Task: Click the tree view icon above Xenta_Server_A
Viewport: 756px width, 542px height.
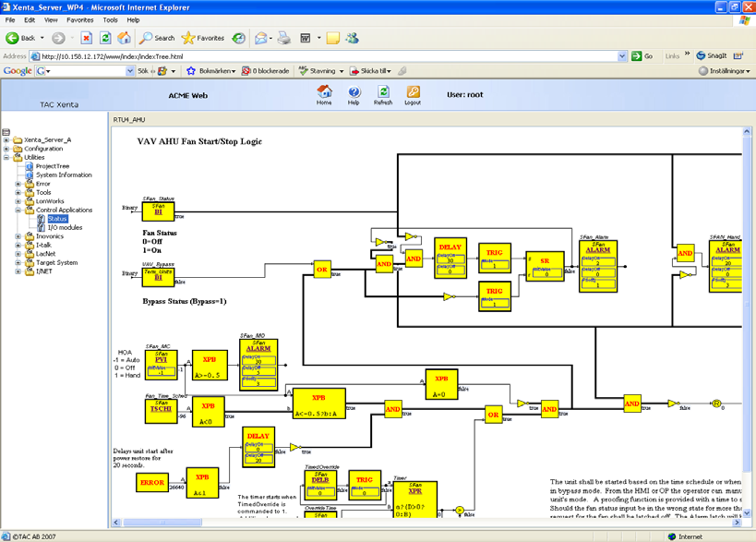Action: point(6,132)
